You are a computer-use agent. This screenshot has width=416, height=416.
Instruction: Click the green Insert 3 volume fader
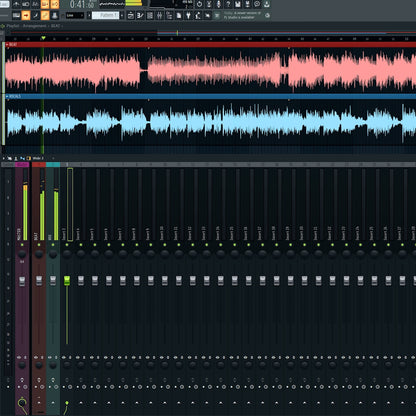(x=67, y=281)
